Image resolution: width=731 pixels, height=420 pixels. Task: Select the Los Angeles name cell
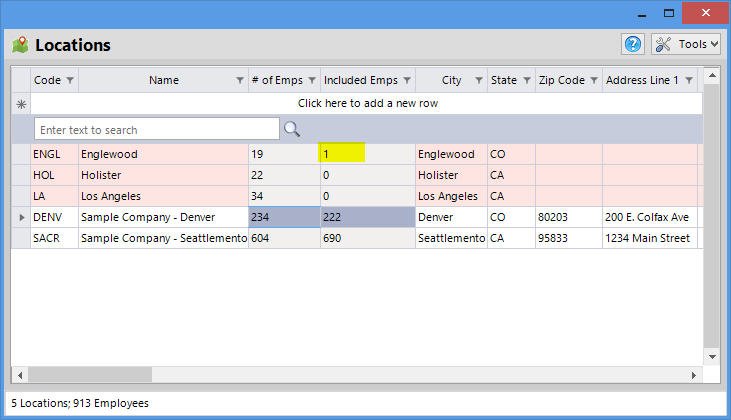click(x=163, y=196)
